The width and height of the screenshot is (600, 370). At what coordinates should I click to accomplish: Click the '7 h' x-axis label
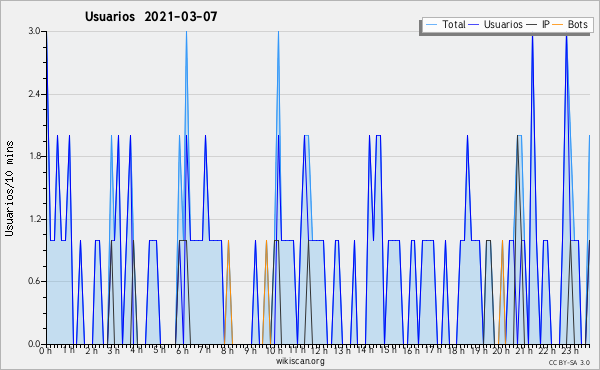pos(204,350)
